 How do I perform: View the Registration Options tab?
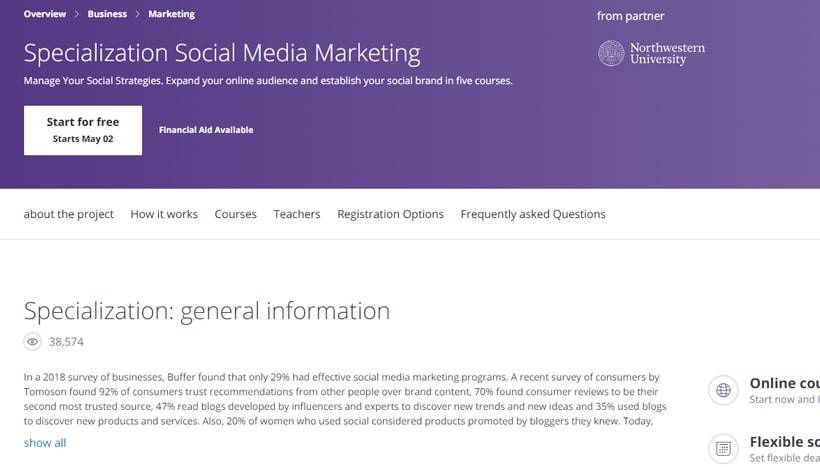tap(390, 214)
